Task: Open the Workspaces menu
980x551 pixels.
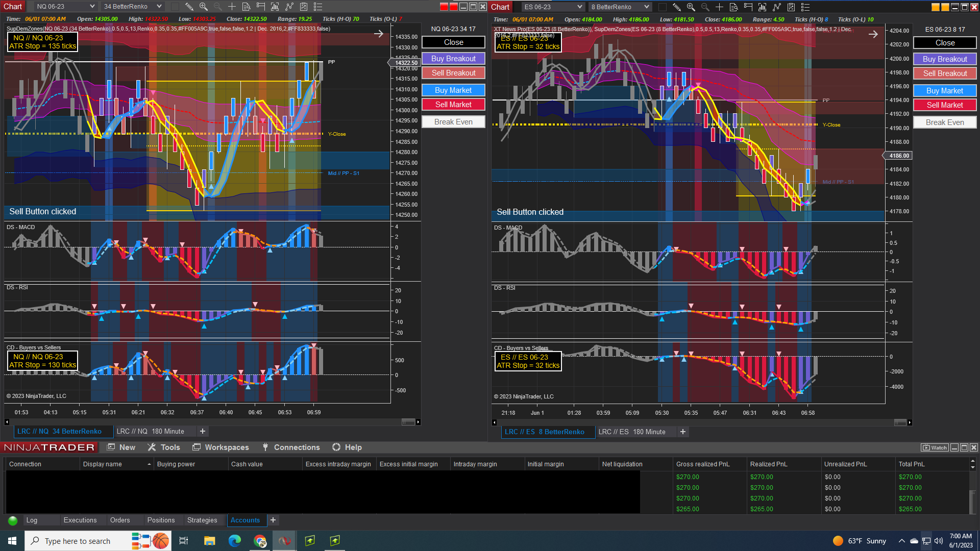Action: 220,447
